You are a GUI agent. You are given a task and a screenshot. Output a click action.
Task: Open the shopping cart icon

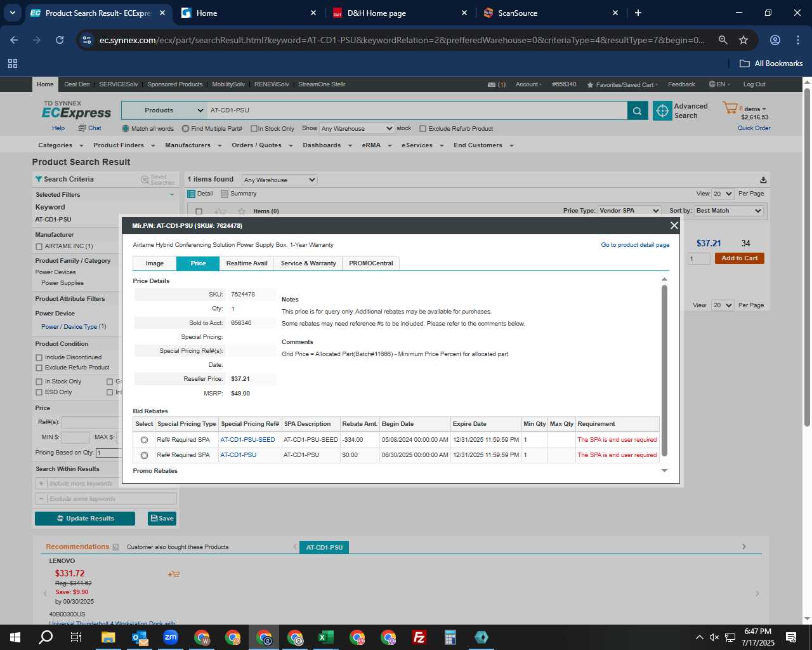(730, 109)
